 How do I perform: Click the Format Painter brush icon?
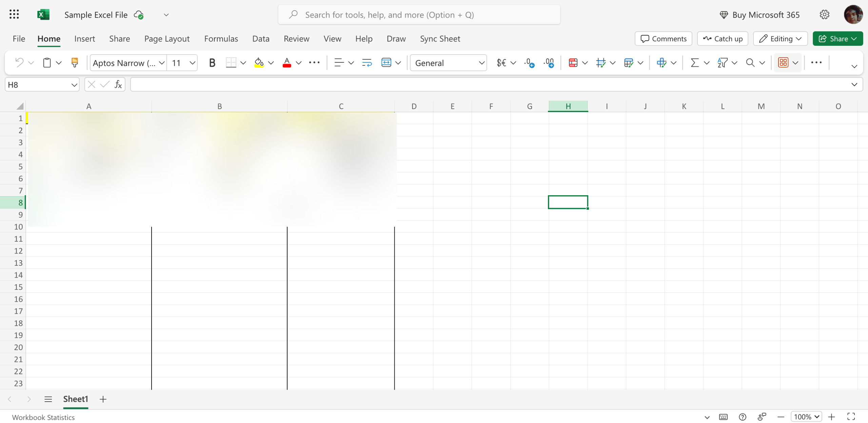[75, 63]
